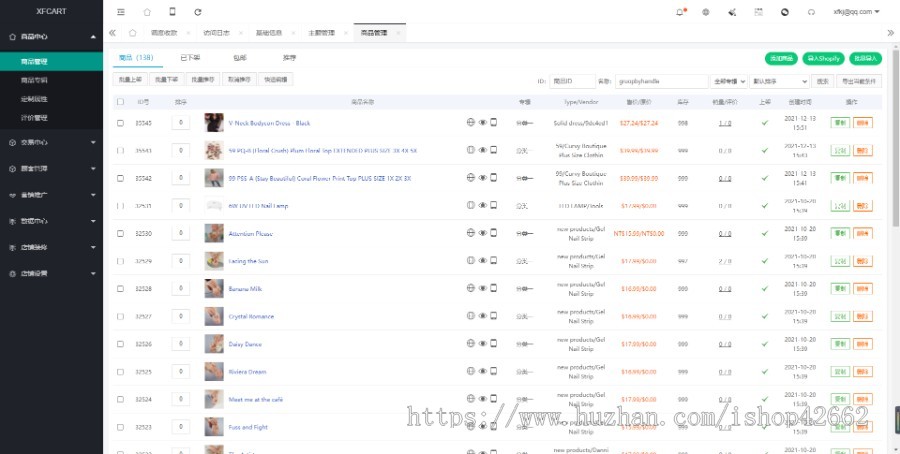Viewport: 900px width, 454px height.
Task: Expand the 数据中心 sidebar menu
Action: point(52,221)
